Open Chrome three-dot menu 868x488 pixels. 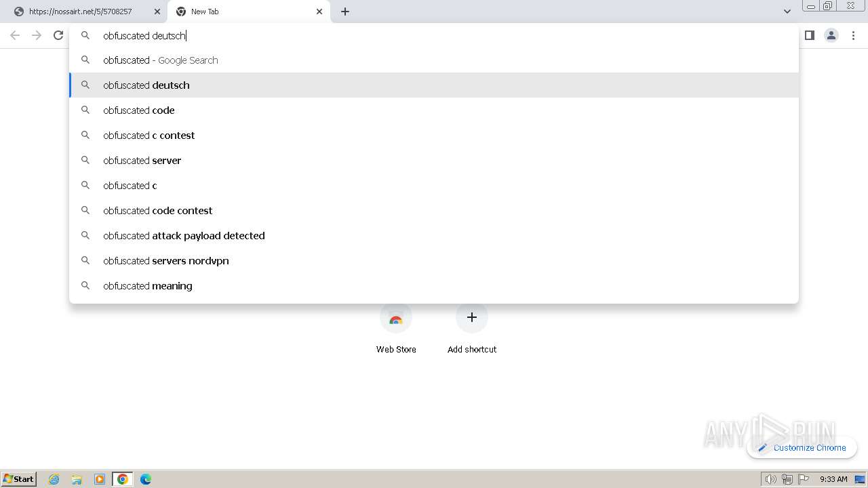853,35
